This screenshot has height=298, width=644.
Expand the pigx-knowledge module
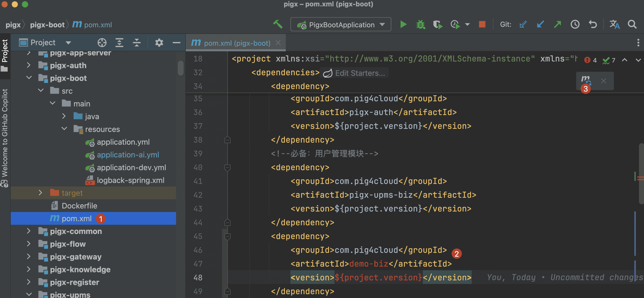click(x=29, y=269)
